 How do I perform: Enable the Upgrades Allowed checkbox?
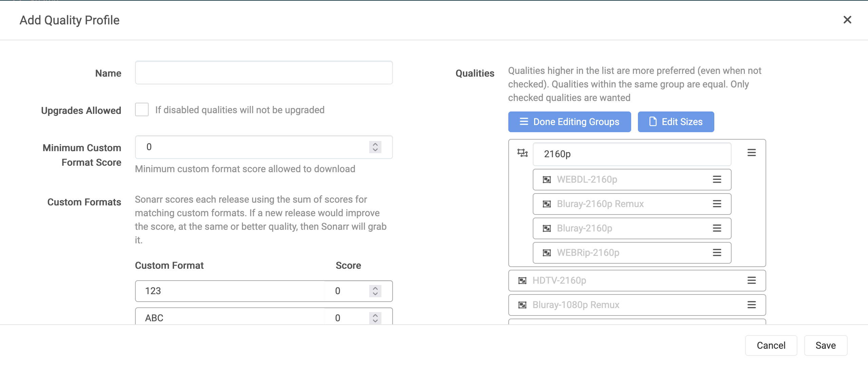tap(142, 110)
